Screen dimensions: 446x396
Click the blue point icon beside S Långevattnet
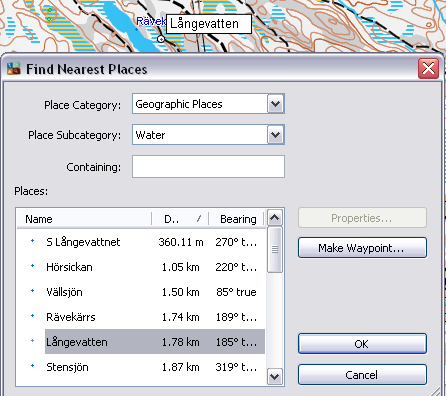click(x=33, y=240)
